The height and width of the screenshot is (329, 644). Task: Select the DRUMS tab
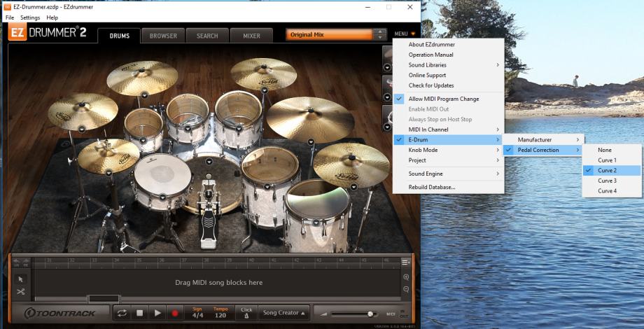120,36
